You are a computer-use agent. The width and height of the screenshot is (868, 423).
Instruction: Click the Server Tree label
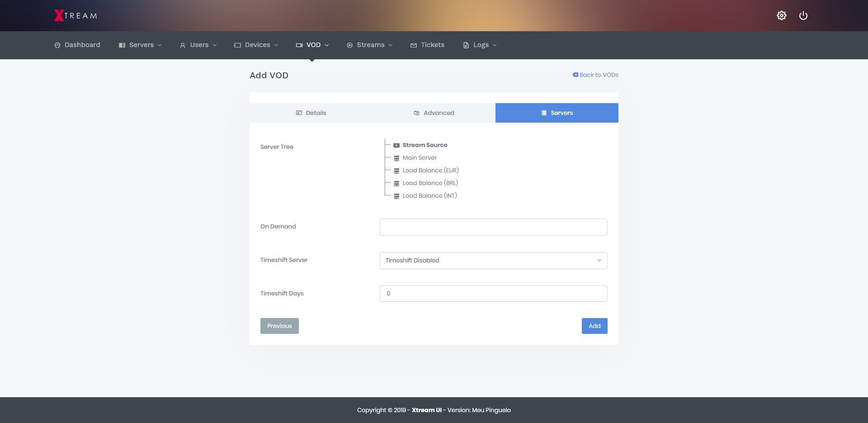coord(277,147)
